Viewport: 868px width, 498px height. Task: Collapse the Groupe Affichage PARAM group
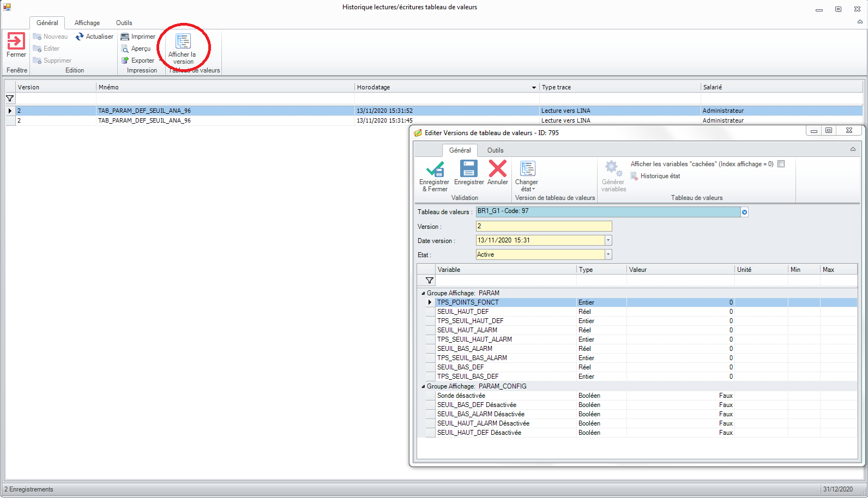coord(423,293)
